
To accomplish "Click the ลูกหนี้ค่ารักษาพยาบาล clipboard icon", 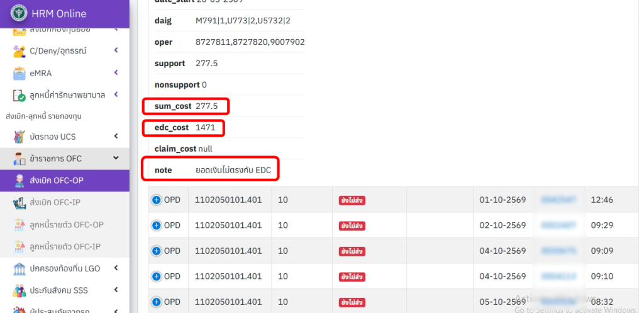I will point(19,95).
